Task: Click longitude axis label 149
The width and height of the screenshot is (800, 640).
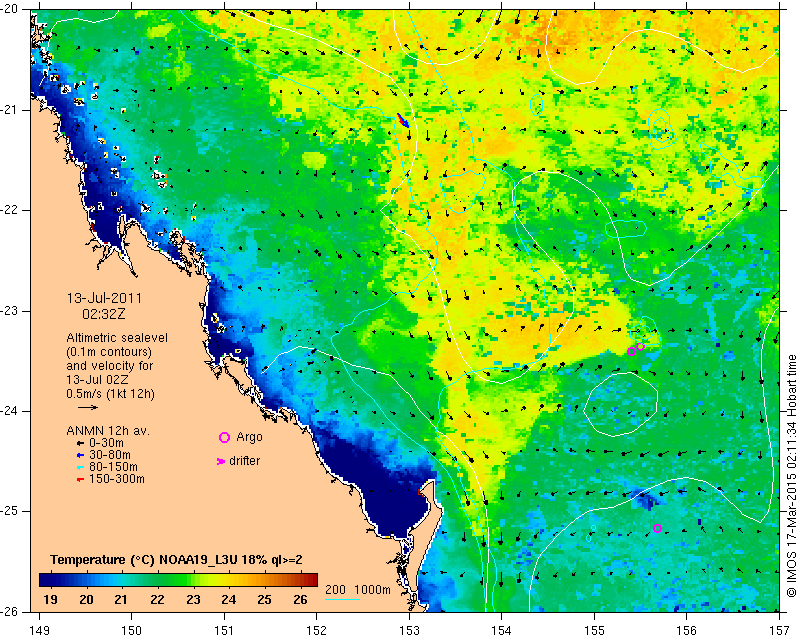Action: coord(39,631)
